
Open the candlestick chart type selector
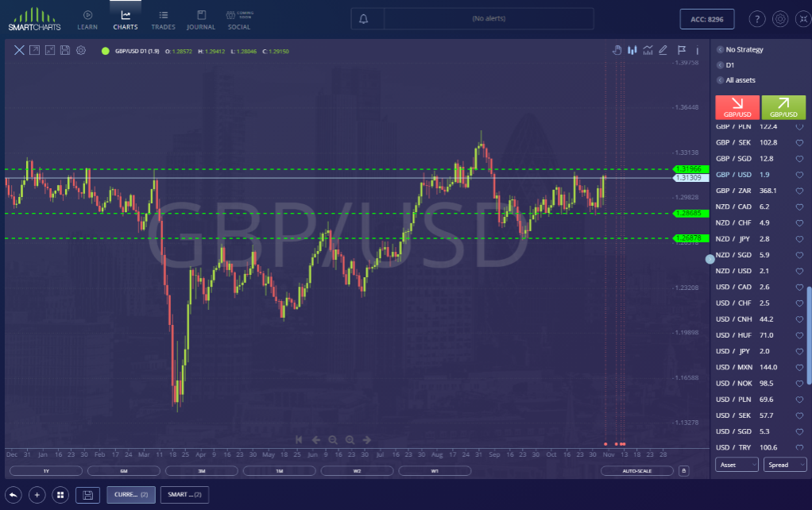coord(632,50)
